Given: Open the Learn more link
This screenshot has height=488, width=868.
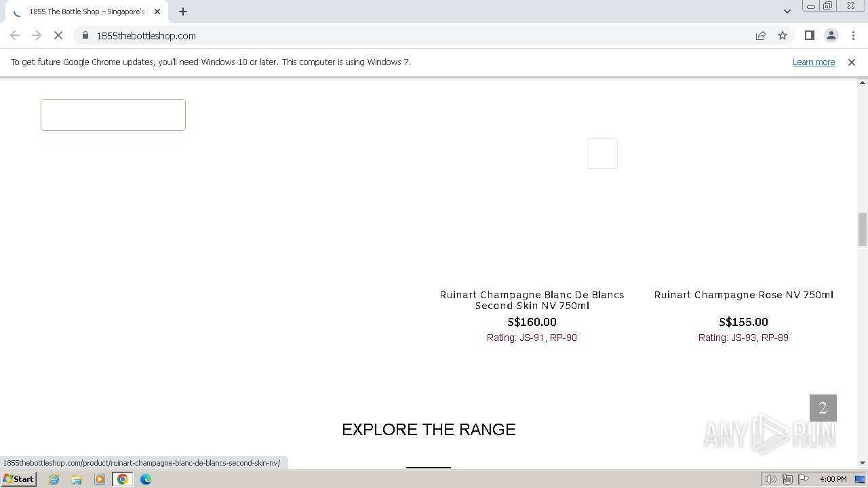Looking at the screenshot, I should coord(814,62).
